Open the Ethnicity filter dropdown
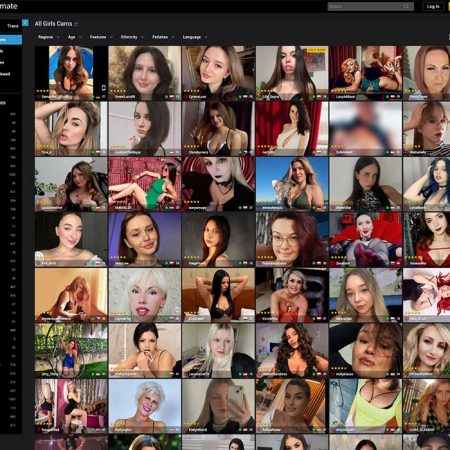This screenshot has height=450, width=450. pyautogui.click(x=132, y=37)
